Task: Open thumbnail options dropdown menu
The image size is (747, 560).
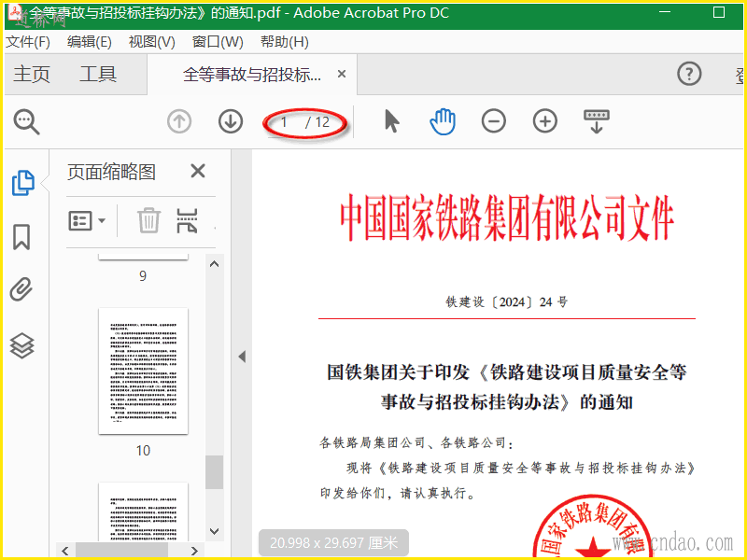Action: tap(87, 221)
